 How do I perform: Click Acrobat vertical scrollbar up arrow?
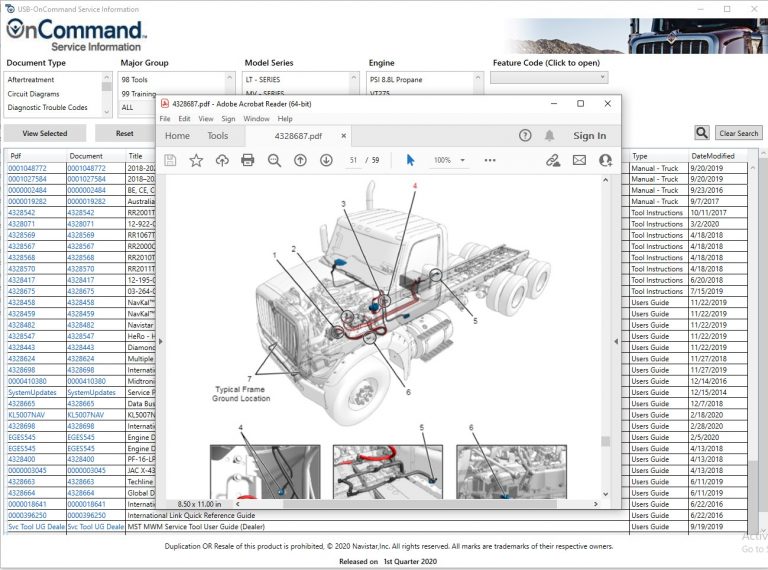(x=605, y=180)
